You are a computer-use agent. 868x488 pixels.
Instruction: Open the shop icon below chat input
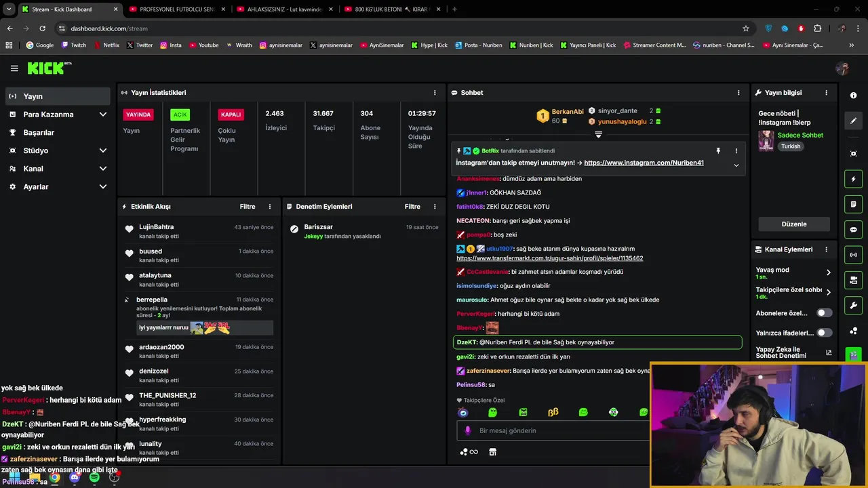[493, 452]
